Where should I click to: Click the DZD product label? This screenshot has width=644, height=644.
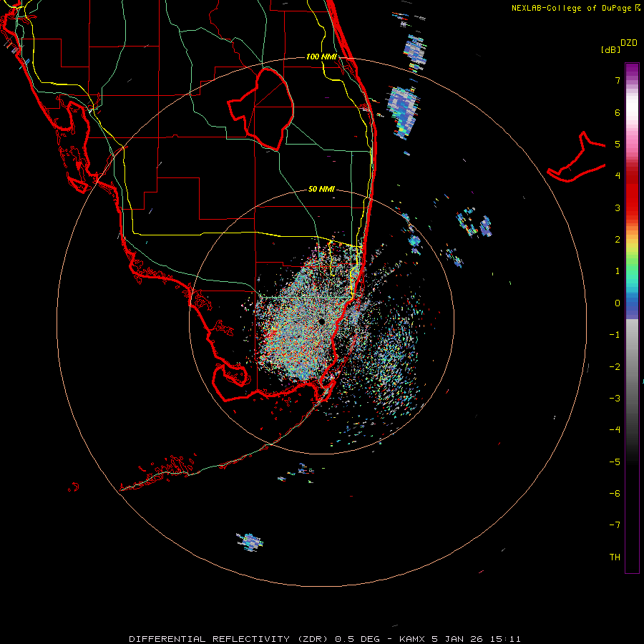click(x=629, y=43)
